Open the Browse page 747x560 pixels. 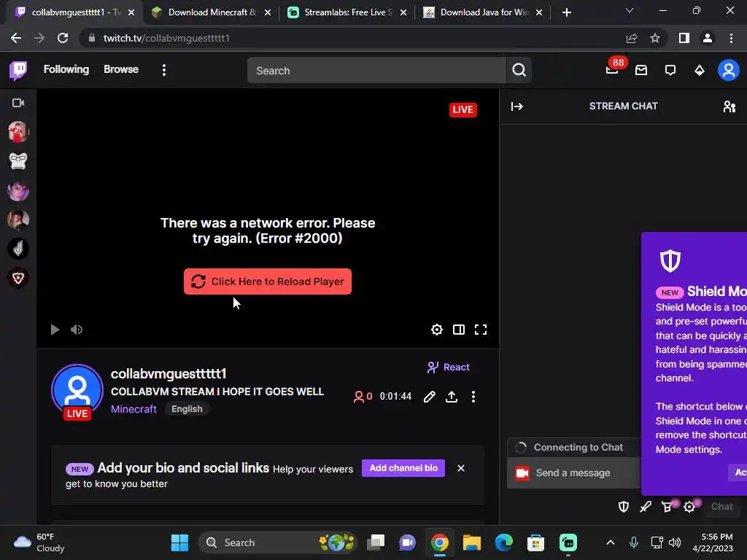pyautogui.click(x=121, y=69)
